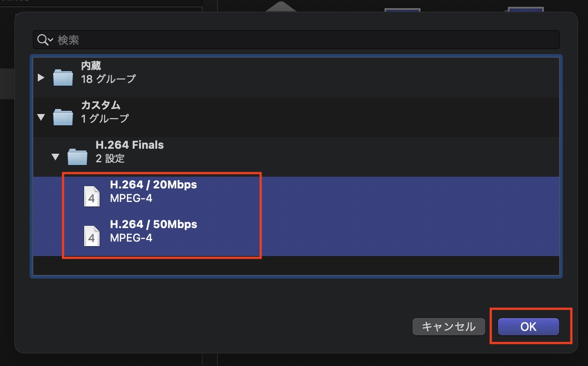Confirm with the OK button

[528, 327]
